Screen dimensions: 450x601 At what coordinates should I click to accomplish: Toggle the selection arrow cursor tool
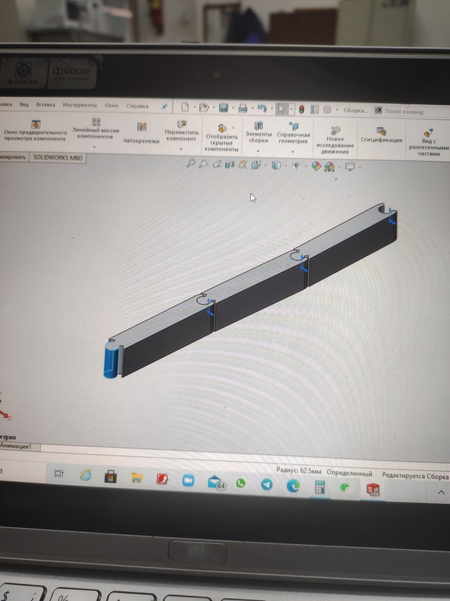pos(281,109)
